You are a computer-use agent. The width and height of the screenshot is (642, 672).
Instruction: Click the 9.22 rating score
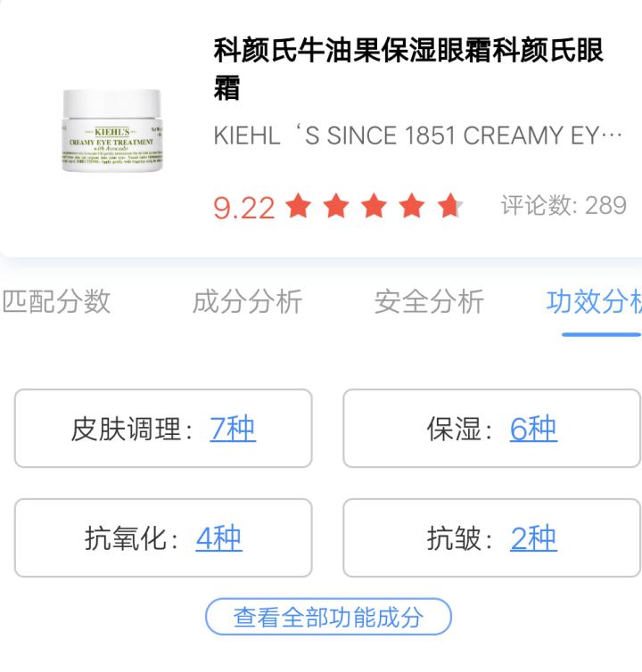point(244,208)
